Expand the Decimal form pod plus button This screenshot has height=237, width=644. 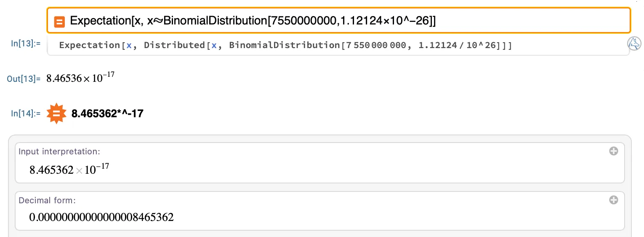point(614,200)
